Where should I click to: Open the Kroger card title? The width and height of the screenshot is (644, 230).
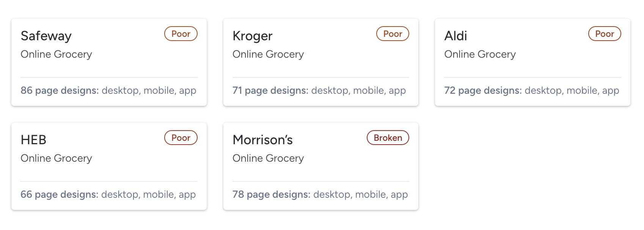(253, 36)
